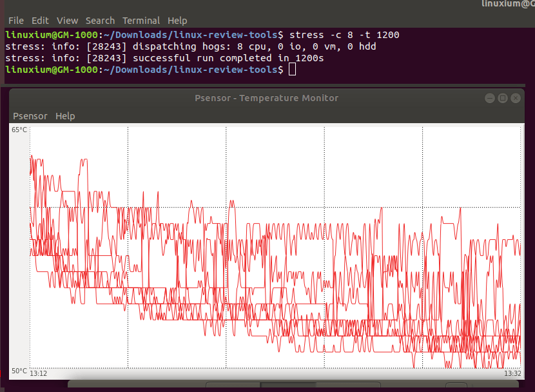The image size is (535, 392).
Task: Click the 'stress -c 8 -t 1200' command text
Action: click(344, 35)
